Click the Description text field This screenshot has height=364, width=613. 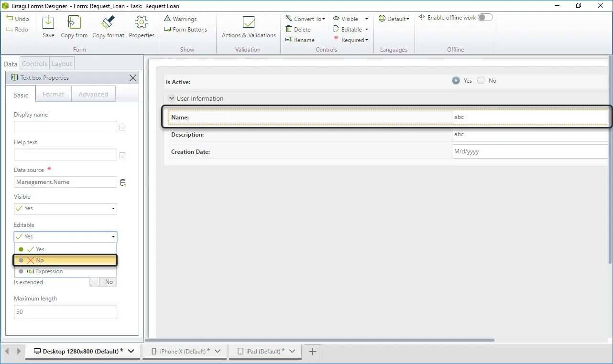coord(530,134)
